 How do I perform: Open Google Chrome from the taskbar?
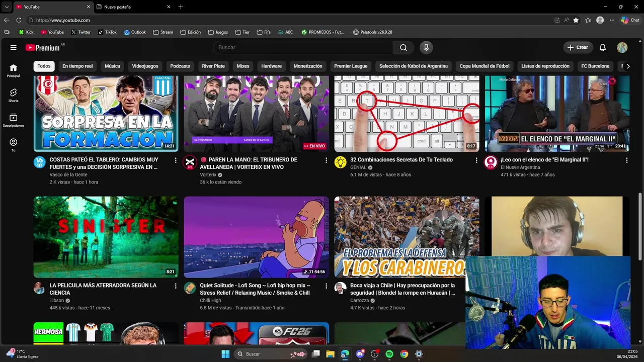point(404,354)
